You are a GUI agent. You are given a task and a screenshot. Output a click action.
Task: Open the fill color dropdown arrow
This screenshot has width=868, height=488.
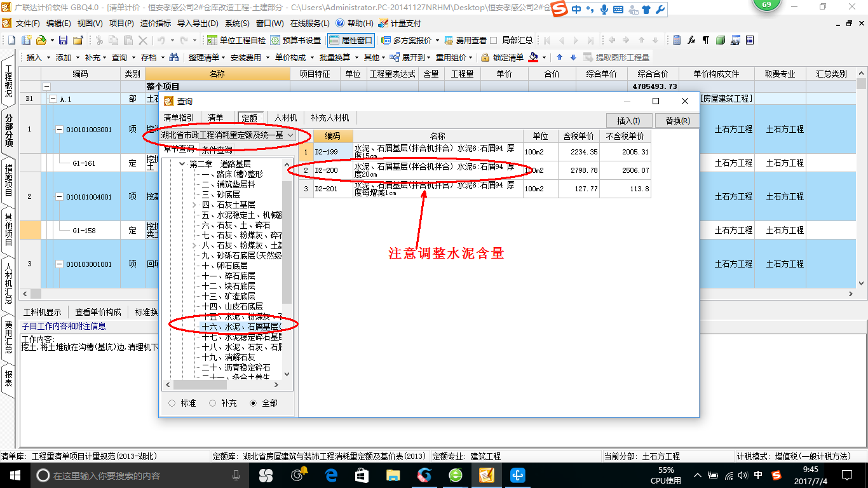click(545, 57)
